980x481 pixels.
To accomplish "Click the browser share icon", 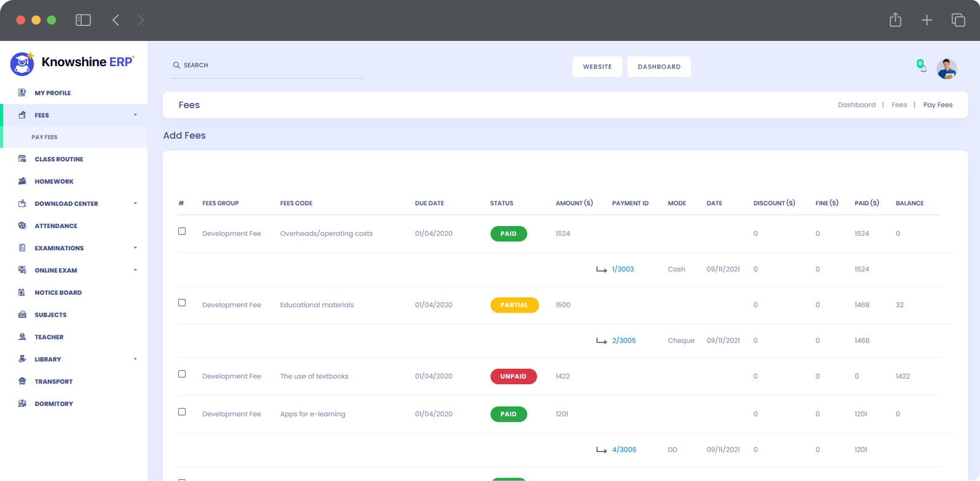I will [895, 20].
